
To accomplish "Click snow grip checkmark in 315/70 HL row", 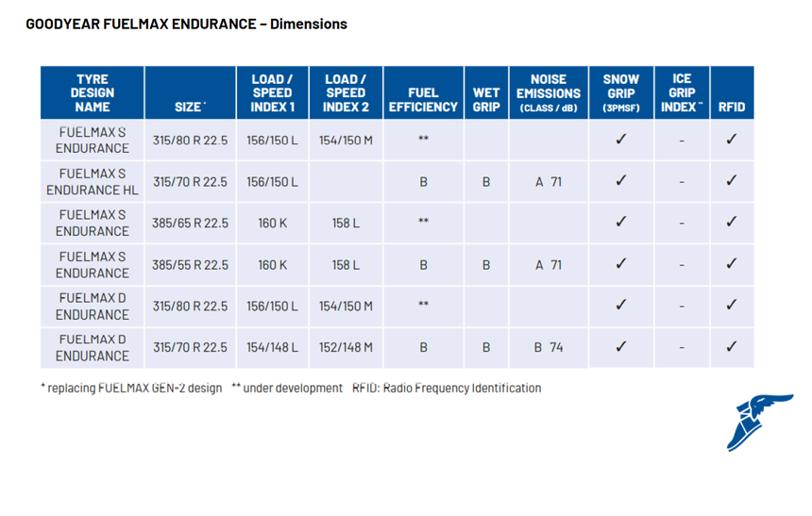I will point(621,180).
